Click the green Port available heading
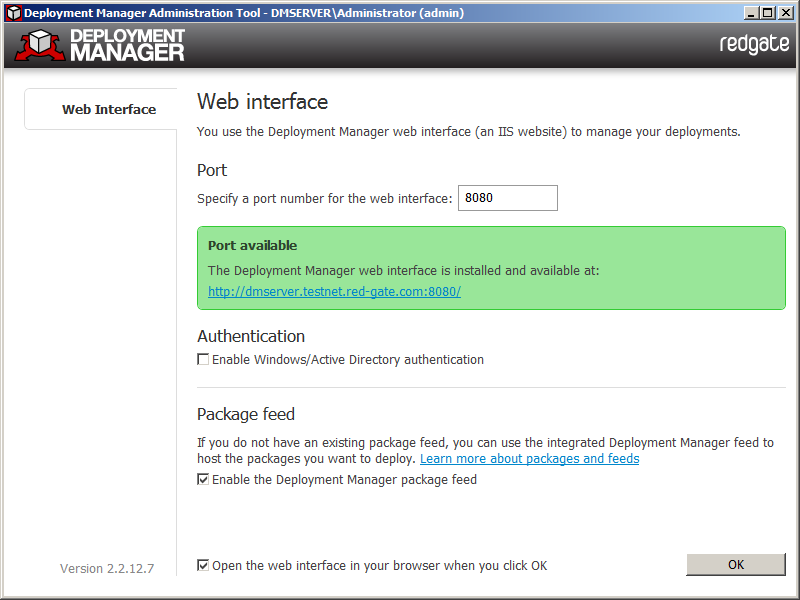The image size is (800, 600). [252, 245]
